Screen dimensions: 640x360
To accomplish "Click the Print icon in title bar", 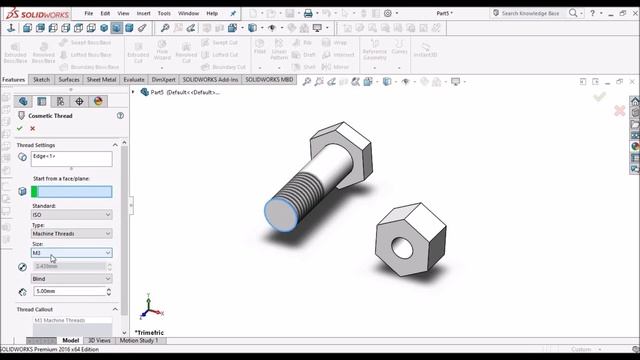I will (308, 13).
